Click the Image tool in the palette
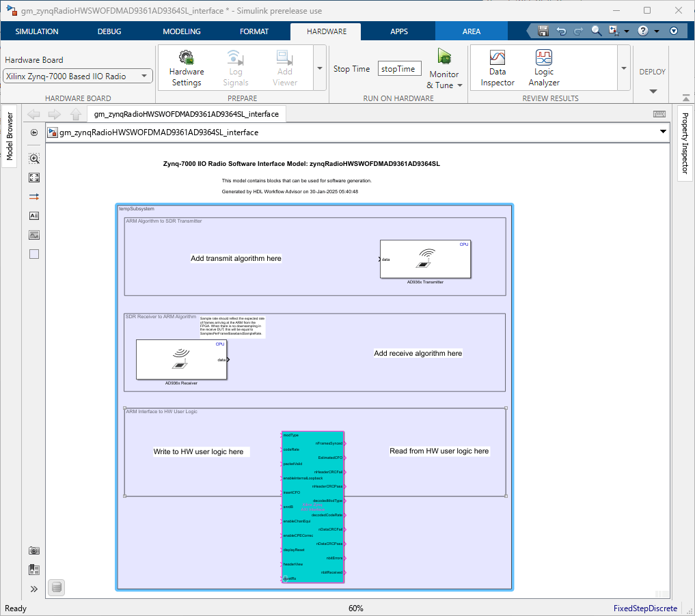 34,235
